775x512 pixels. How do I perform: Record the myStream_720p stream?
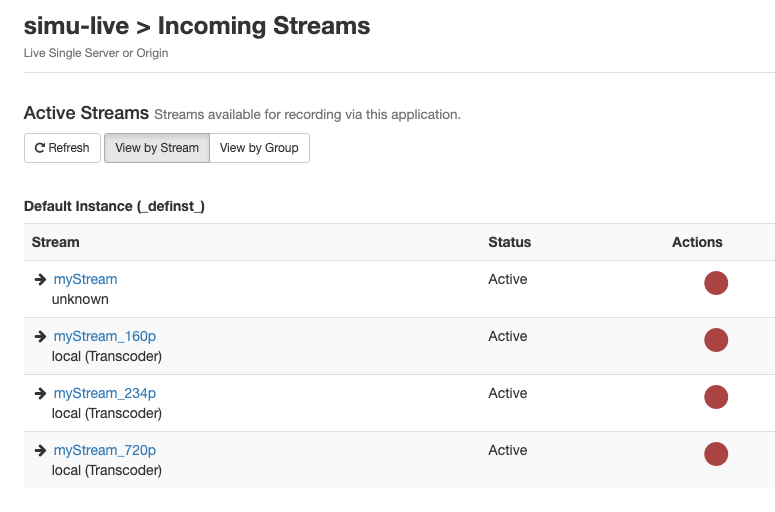click(x=716, y=454)
